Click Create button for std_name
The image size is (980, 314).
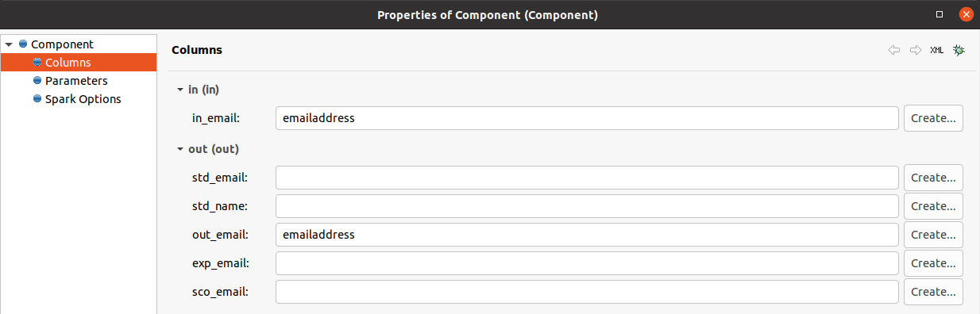933,206
